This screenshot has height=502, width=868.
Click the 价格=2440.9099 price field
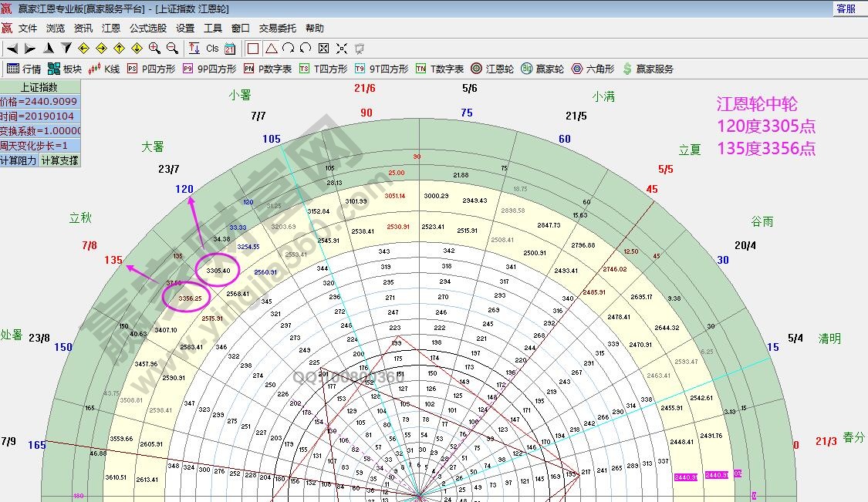(x=39, y=102)
